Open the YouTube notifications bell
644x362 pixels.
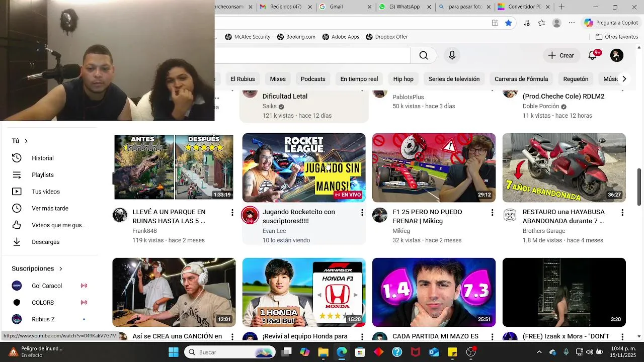(593, 55)
